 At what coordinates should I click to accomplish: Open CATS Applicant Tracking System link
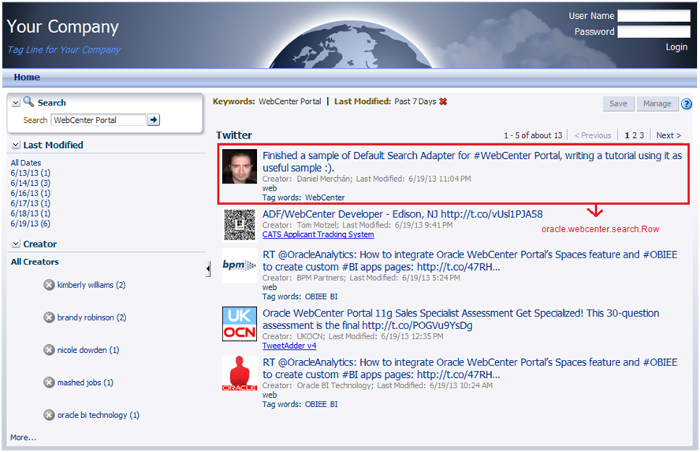click(x=318, y=234)
